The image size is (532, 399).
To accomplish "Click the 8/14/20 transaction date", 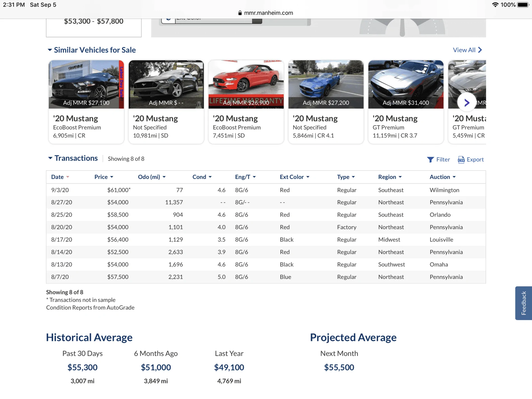I will pos(62,252).
